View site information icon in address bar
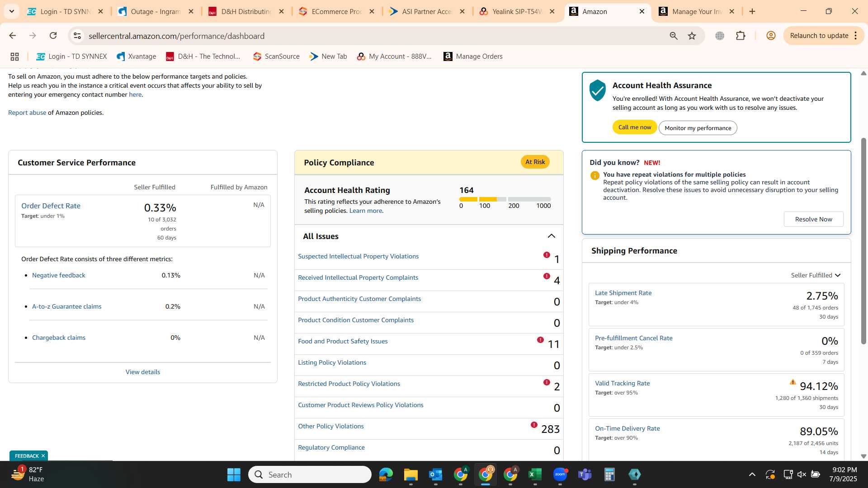The image size is (868, 488). [x=77, y=36]
